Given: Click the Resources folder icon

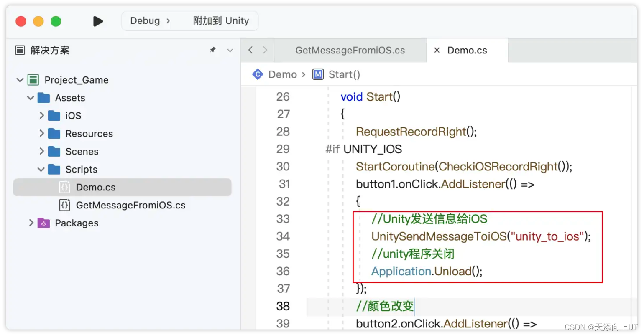Looking at the screenshot, I should pos(54,134).
